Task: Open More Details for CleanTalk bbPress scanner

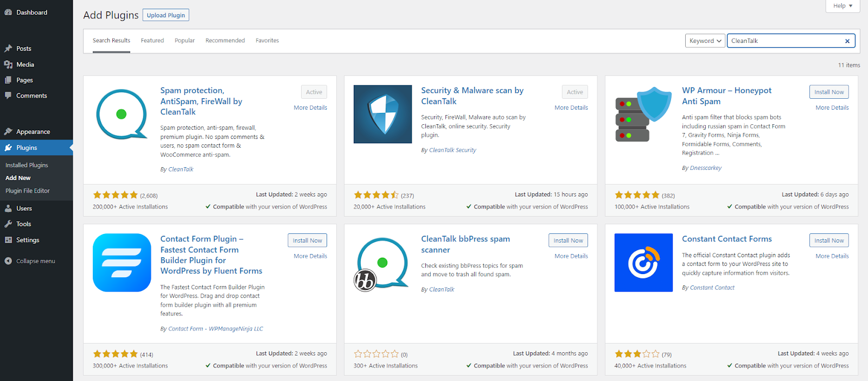Action: (571, 256)
